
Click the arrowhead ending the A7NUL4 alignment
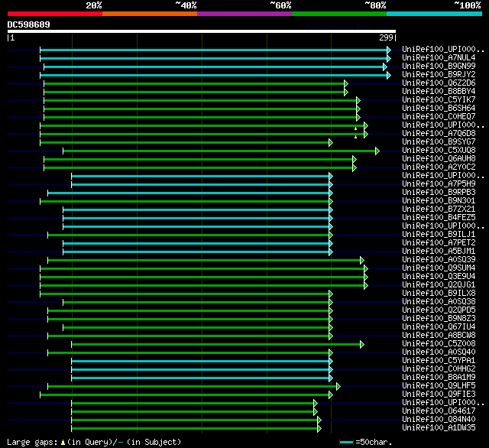[x=389, y=58]
